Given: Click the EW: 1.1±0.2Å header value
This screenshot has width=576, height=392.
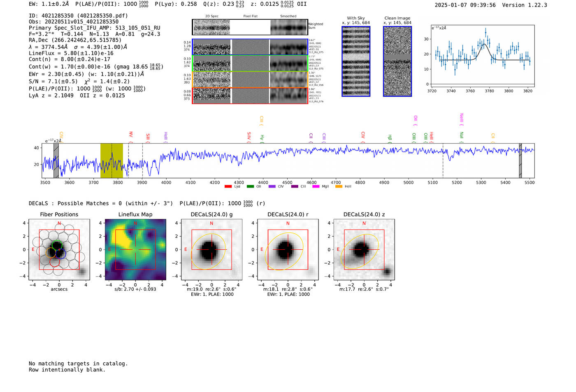Looking at the screenshot, I should click(x=49, y=4).
